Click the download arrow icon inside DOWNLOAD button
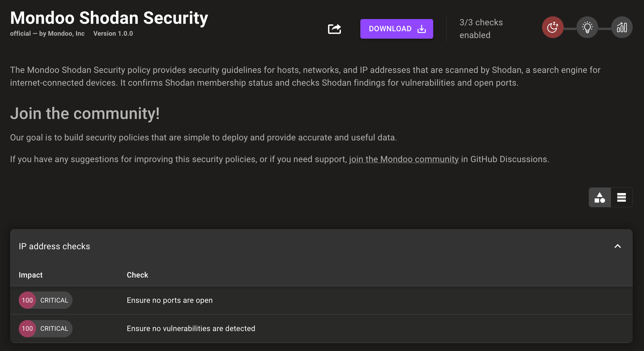The image size is (644, 351). pyautogui.click(x=421, y=29)
